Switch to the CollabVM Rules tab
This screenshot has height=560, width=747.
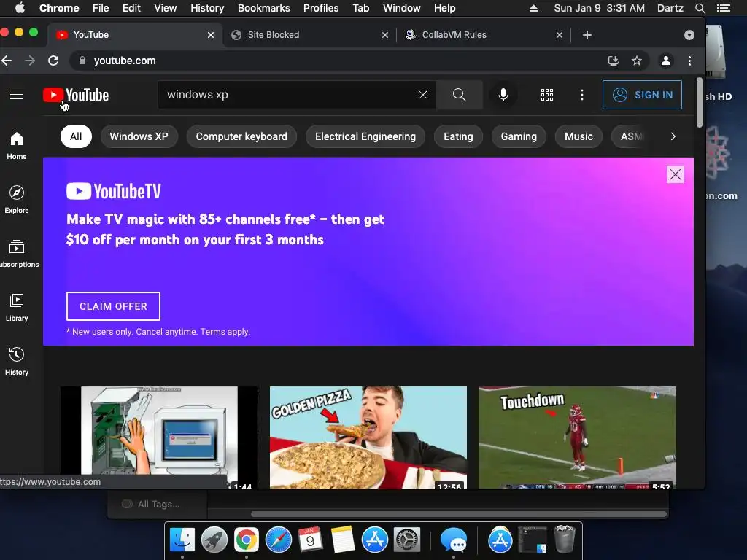484,35
